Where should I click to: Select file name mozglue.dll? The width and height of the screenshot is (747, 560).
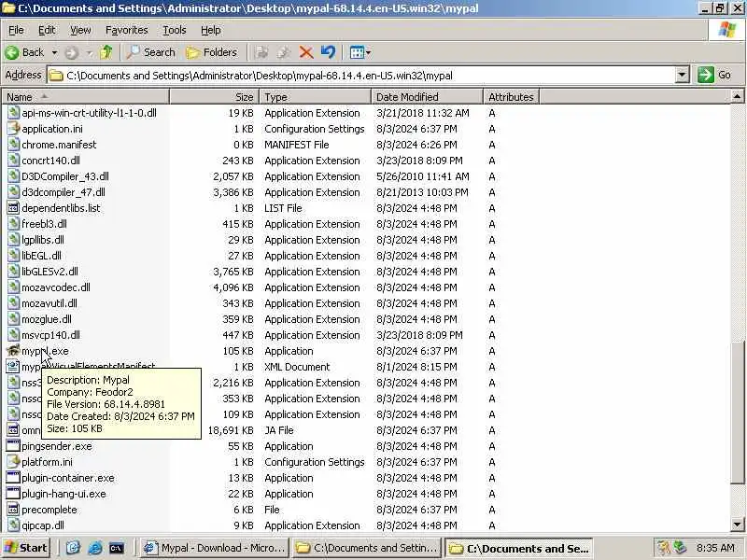pyautogui.click(x=47, y=319)
